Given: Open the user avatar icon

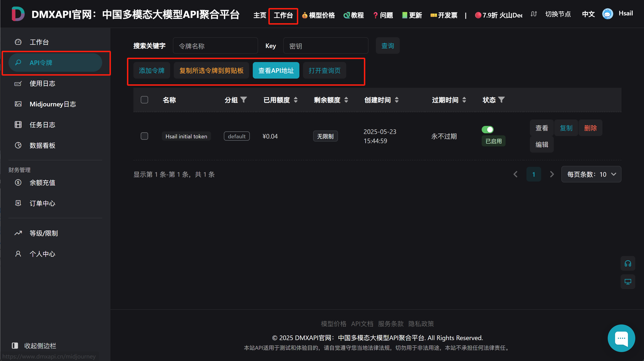Looking at the screenshot, I should [x=607, y=14].
